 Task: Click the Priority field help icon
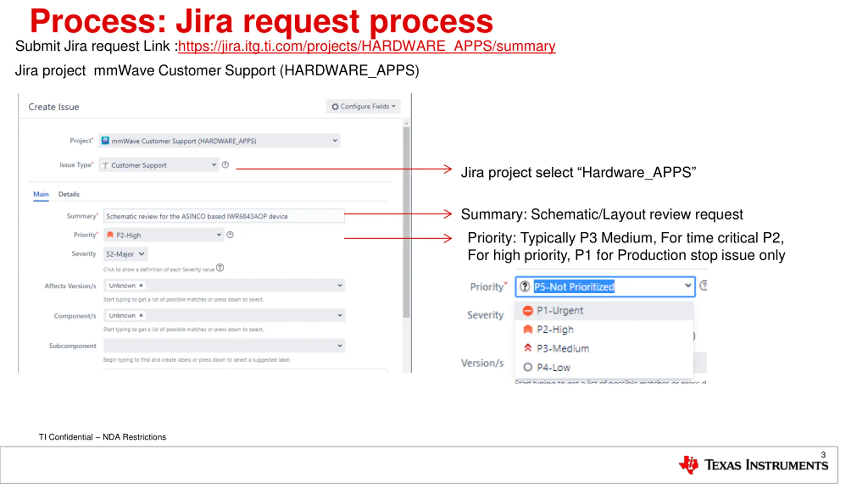click(230, 235)
